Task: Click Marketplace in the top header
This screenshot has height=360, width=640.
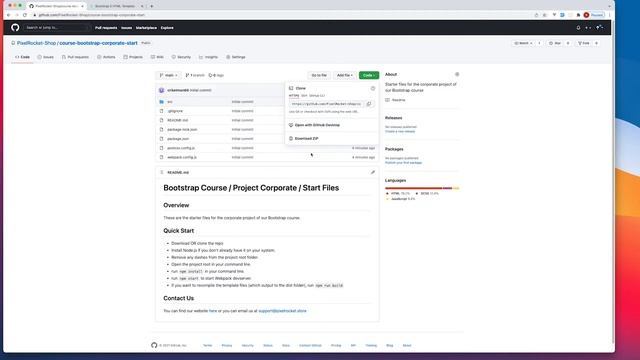Action: 146,28
